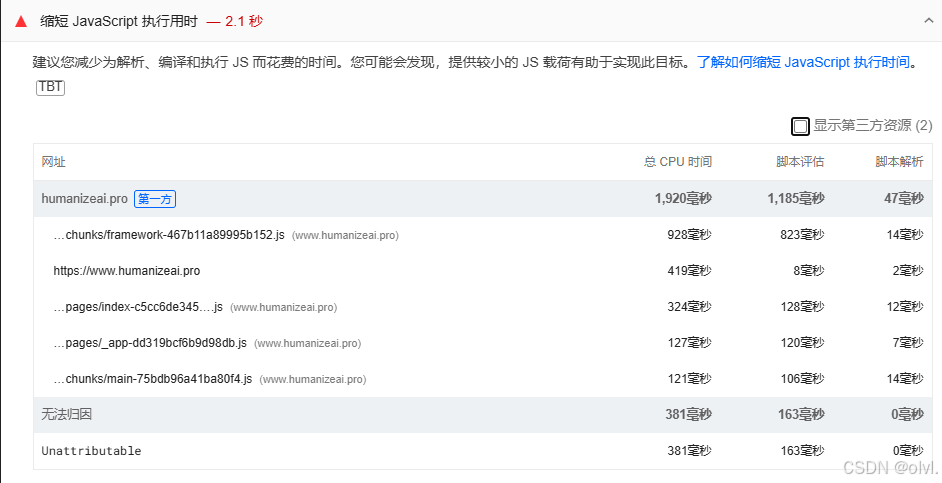The image size is (942, 483).
Task: Click the 106毫秒 evaluation value
Action: (x=802, y=379)
